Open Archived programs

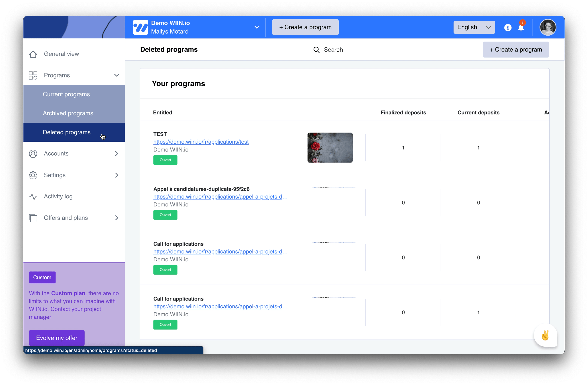tap(74, 113)
